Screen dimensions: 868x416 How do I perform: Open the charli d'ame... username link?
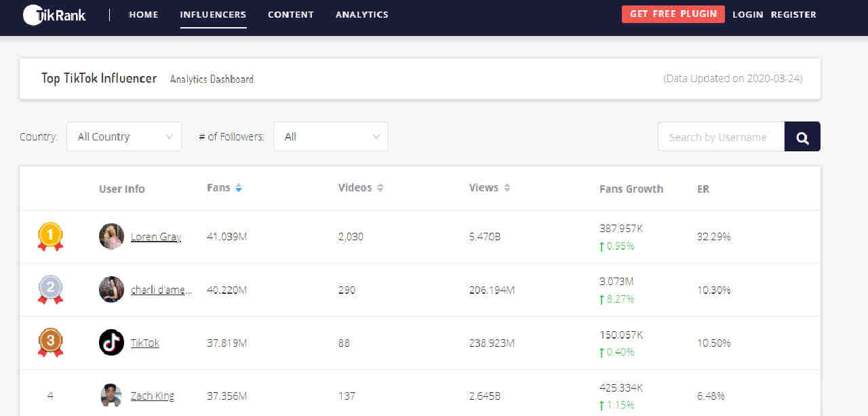tap(161, 290)
